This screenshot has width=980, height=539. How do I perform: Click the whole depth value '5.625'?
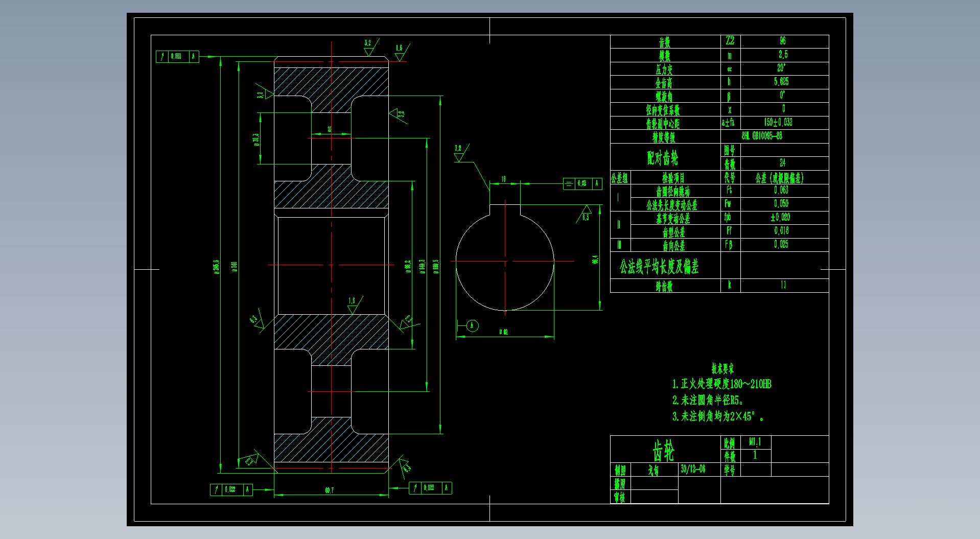pos(782,82)
